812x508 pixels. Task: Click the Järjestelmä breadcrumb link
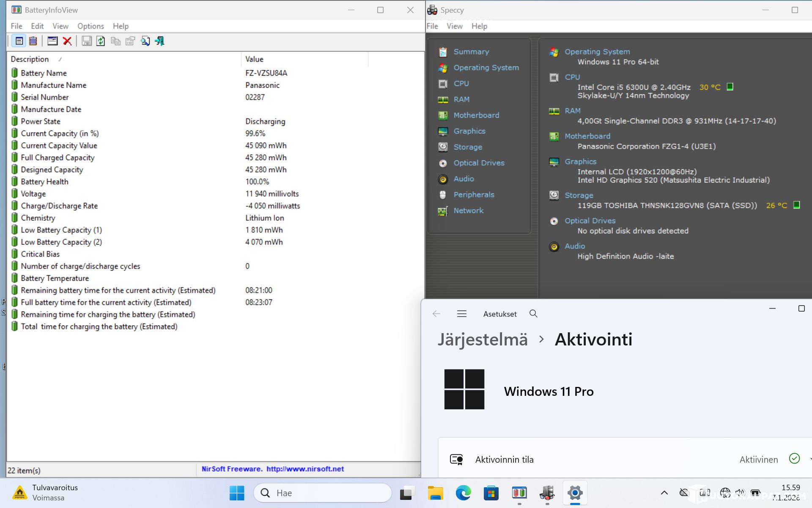point(482,340)
